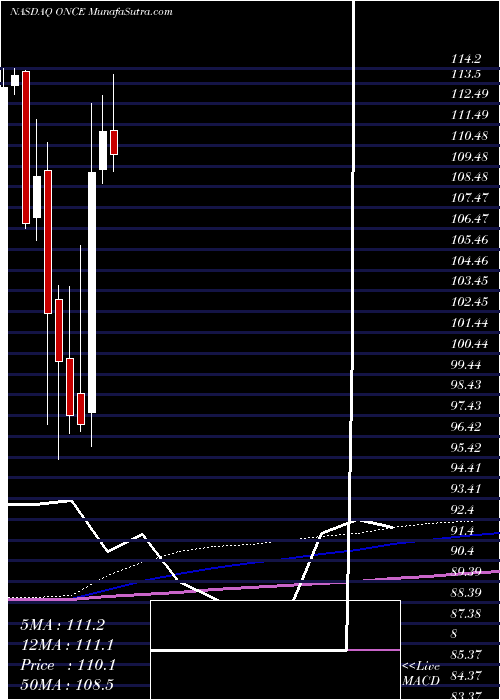Click the 87.38 price axis label
The height and width of the screenshot is (700, 500).
click(x=466, y=614)
